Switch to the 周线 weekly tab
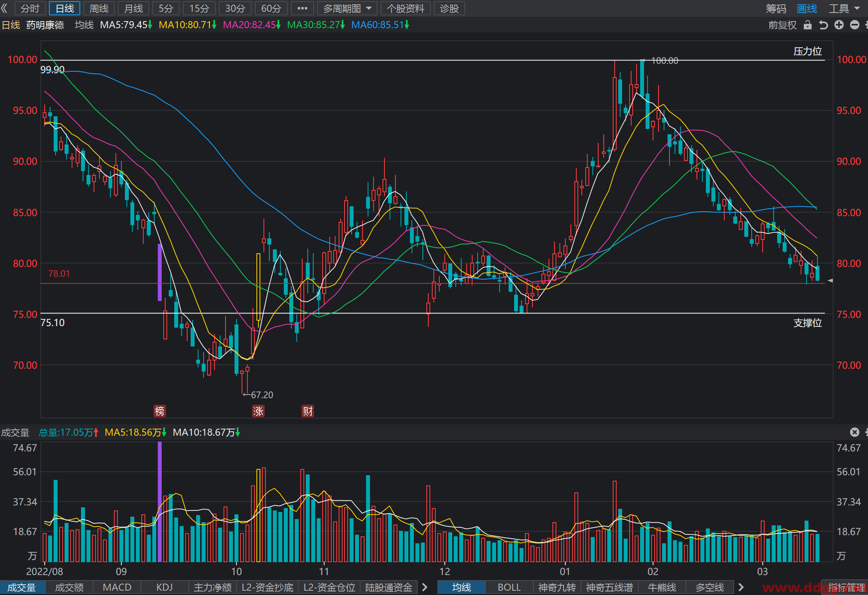The height and width of the screenshot is (595, 868). pyautogui.click(x=99, y=8)
